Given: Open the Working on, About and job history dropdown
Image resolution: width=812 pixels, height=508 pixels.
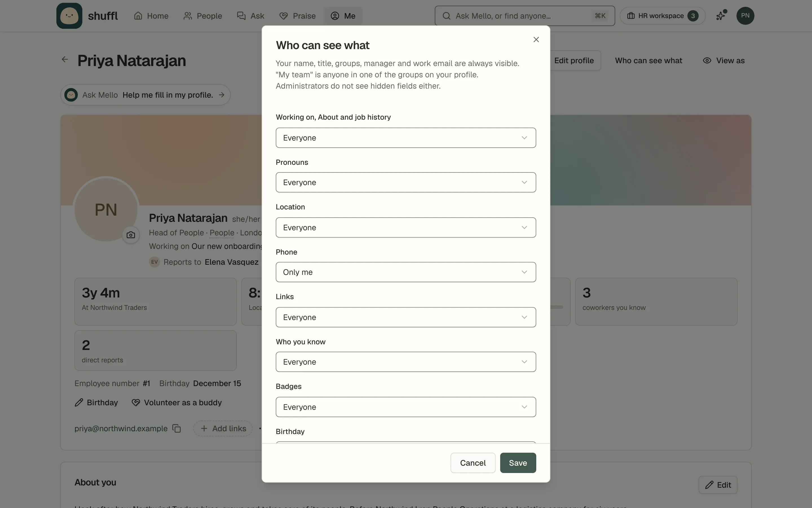Looking at the screenshot, I should [x=406, y=138].
